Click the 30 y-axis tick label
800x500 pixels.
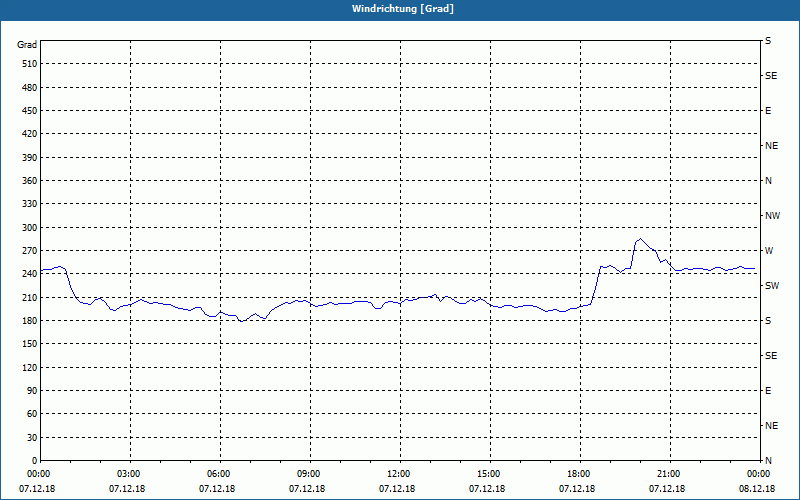pyautogui.click(x=32, y=438)
